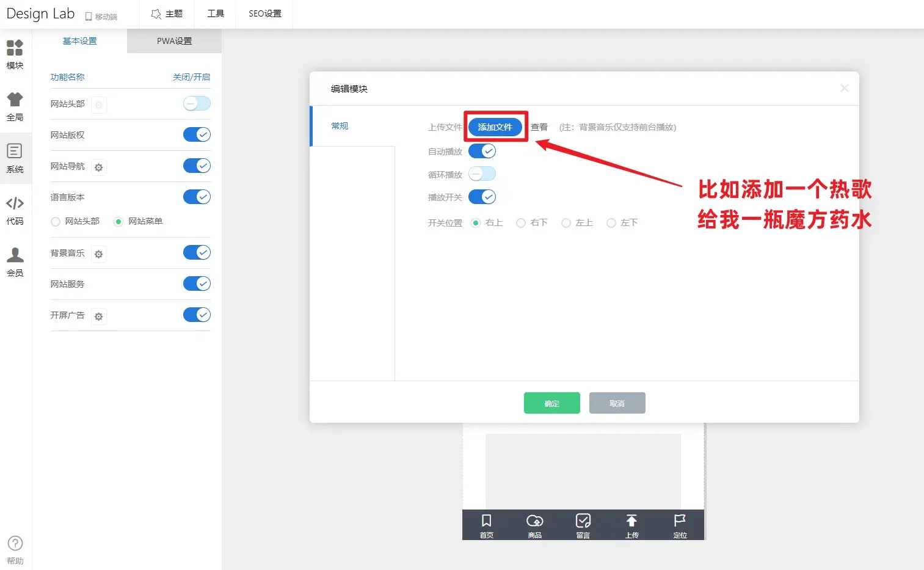Click the 全局 global shirt icon
924x570 pixels.
[15, 100]
